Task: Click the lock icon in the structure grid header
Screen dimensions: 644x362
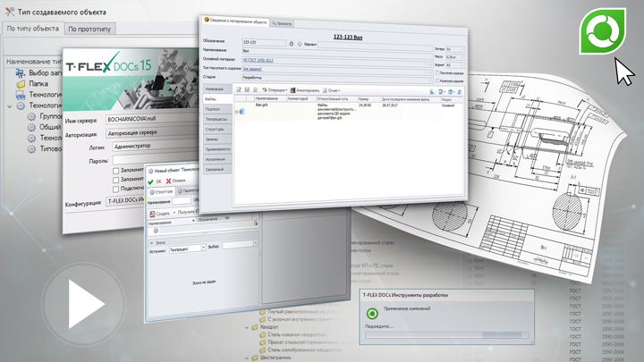Action: click(x=256, y=223)
